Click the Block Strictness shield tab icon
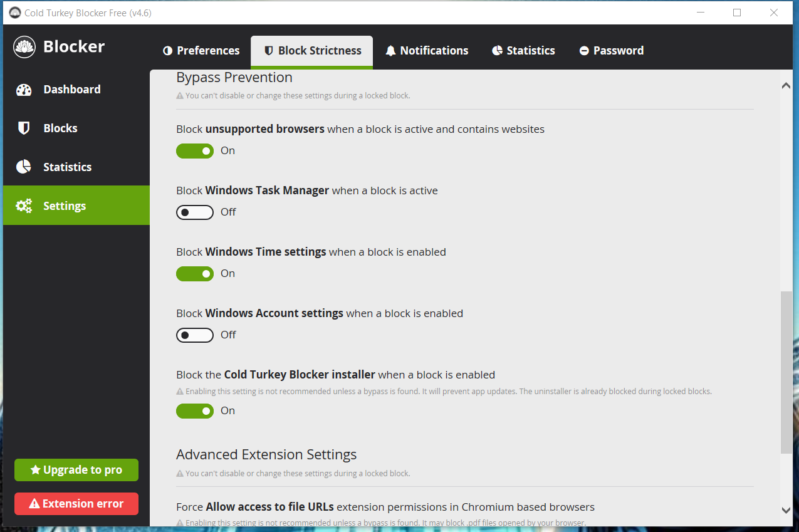This screenshot has width=799, height=532. (268, 51)
